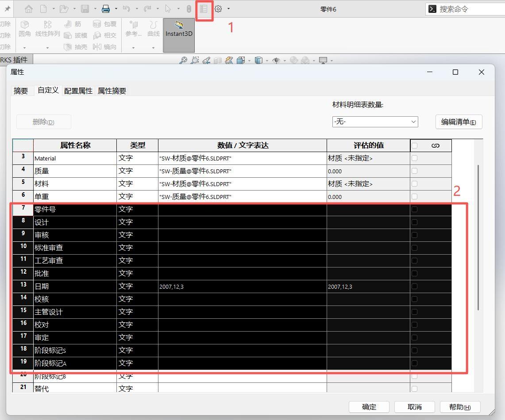Open the 材料明细表数量 dropdown

(x=375, y=122)
